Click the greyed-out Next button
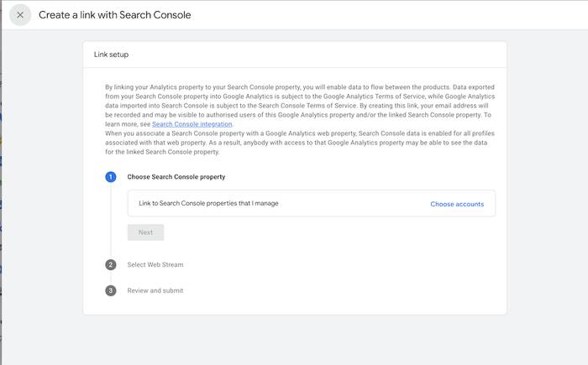The width and height of the screenshot is (588, 365). [x=145, y=232]
